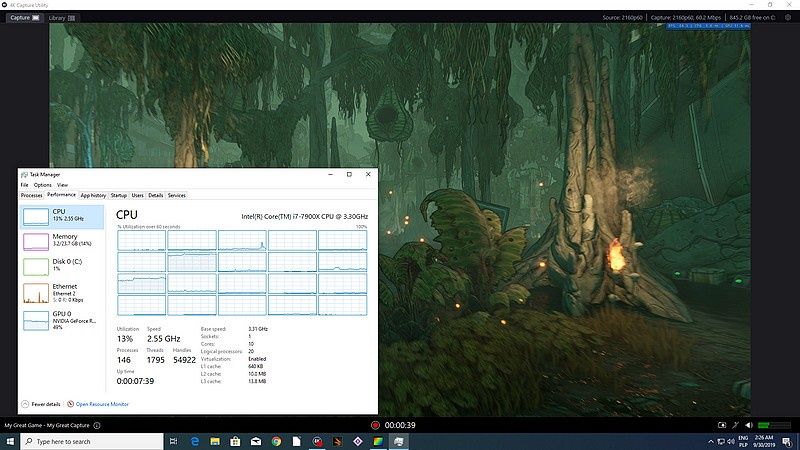This screenshot has width=800, height=450.
Task: Toggle the microphone icon in capture bar
Action: click(x=735, y=425)
